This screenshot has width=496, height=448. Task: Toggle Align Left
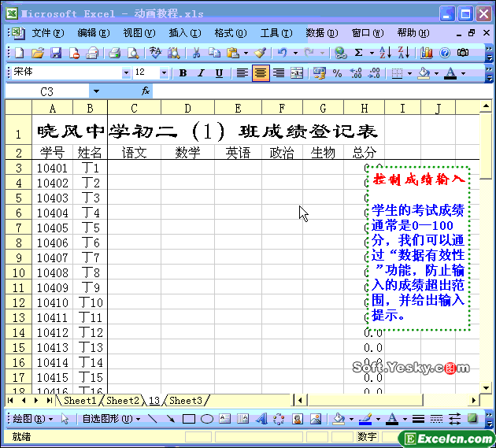pyautogui.click(x=242, y=73)
